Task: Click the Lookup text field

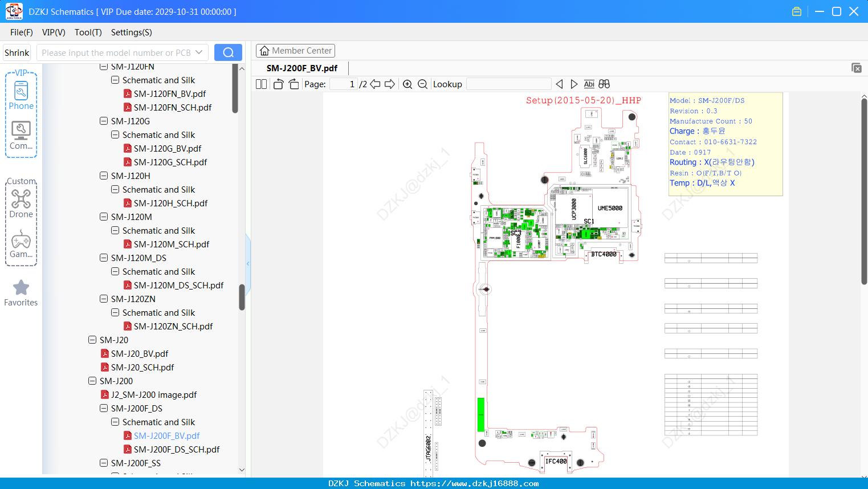Action: 509,84
